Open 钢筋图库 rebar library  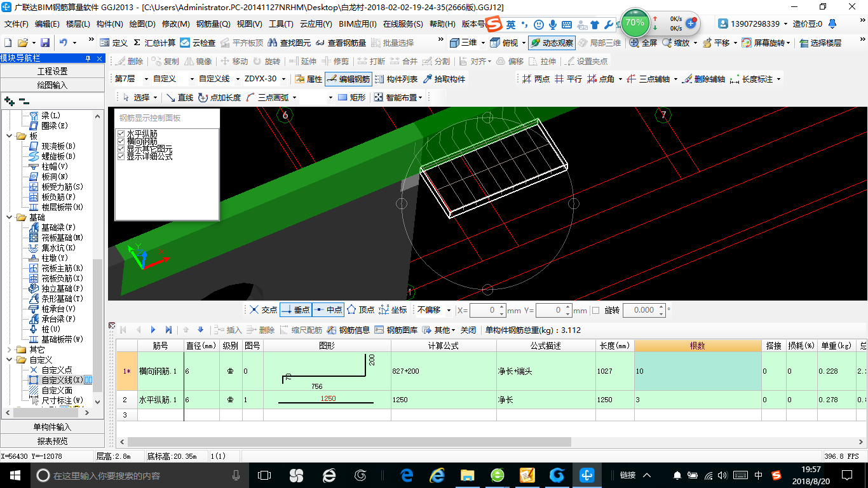tap(396, 330)
